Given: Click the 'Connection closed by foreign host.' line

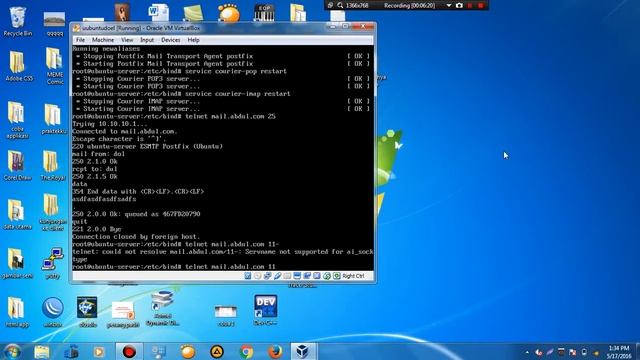Looking at the screenshot, I should [136, 237].
